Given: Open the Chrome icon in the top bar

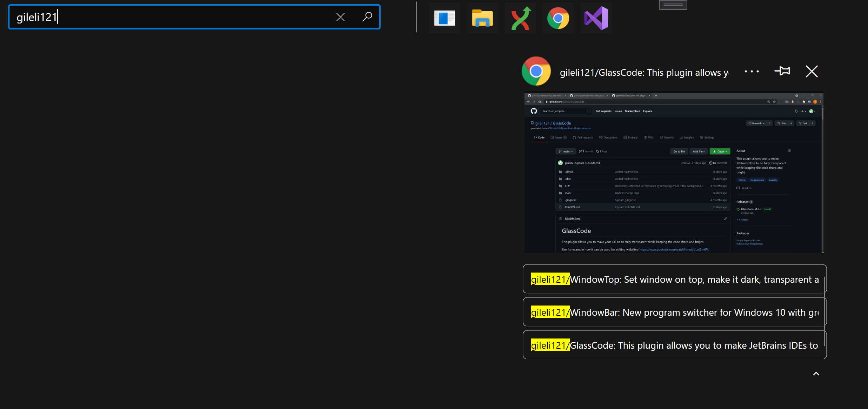Looking at the screenshot, I should pos(558,18).
